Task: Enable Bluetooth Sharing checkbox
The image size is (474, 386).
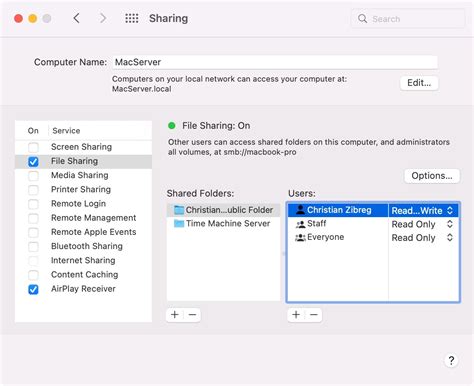Action: coord(33,247)
